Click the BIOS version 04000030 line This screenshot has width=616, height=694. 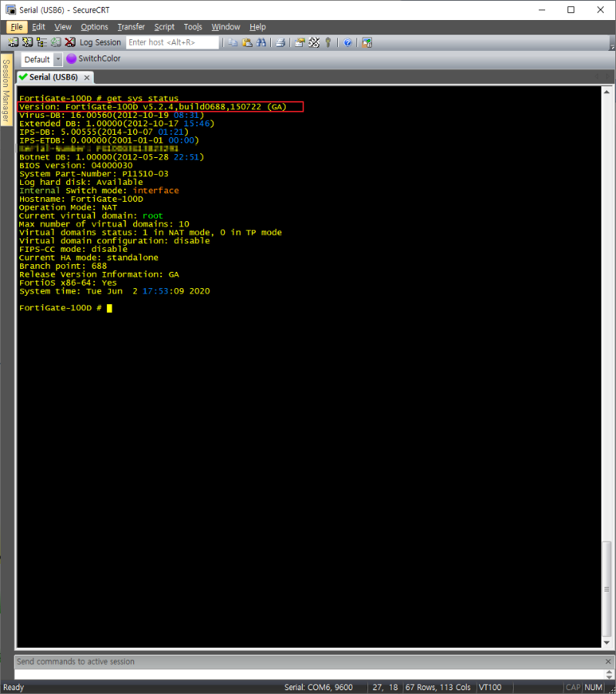pyautogui.click(x=75, y=166)
